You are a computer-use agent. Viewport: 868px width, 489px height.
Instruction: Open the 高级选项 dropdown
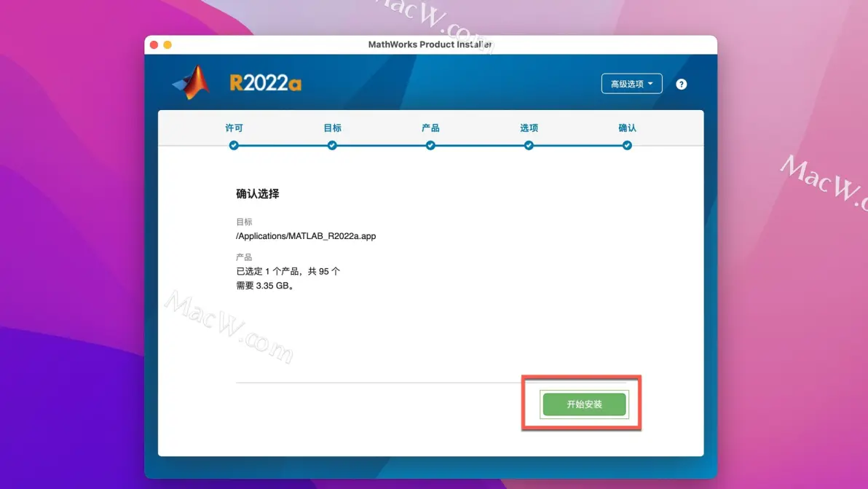pyautogui.click(x=631, y=84)
